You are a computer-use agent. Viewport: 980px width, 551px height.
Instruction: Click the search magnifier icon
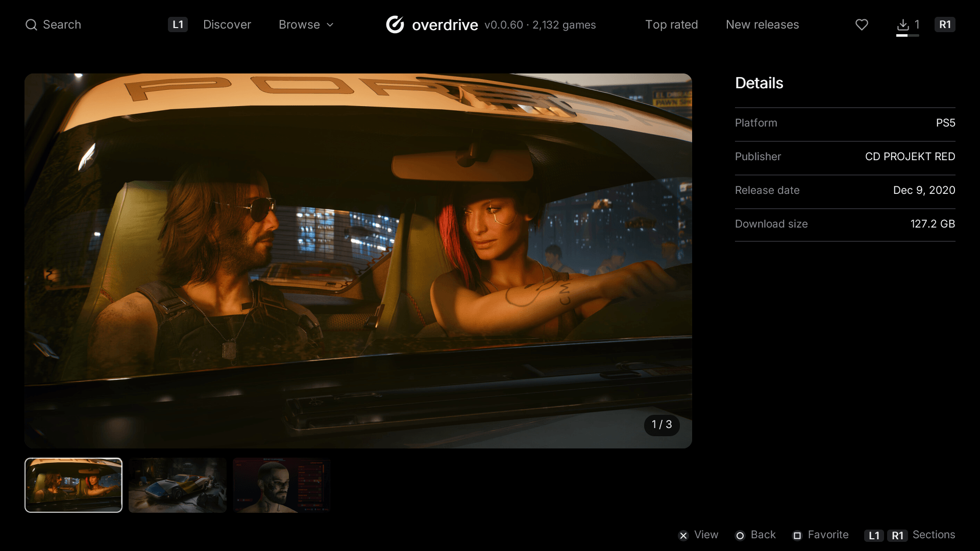[x=31, y=24]
